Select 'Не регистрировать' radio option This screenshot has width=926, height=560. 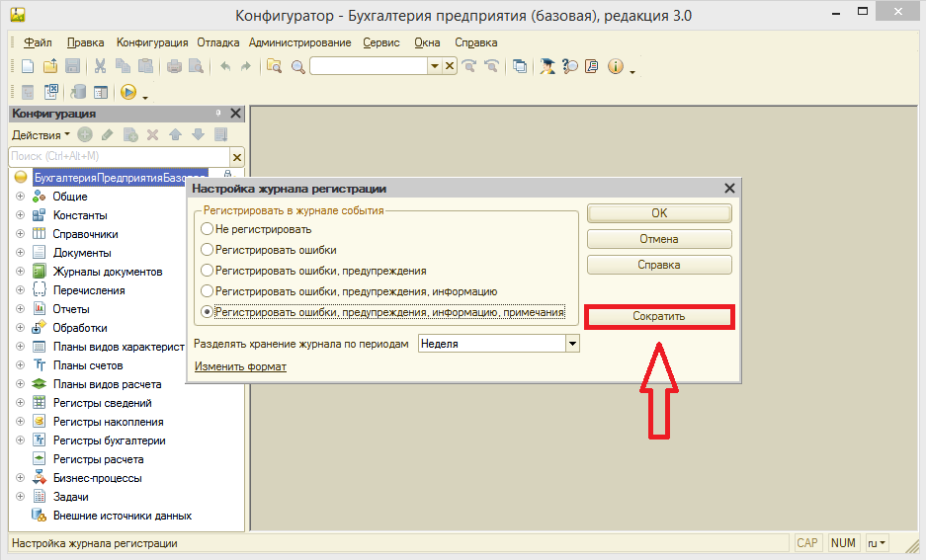click(x=207, y=229)
